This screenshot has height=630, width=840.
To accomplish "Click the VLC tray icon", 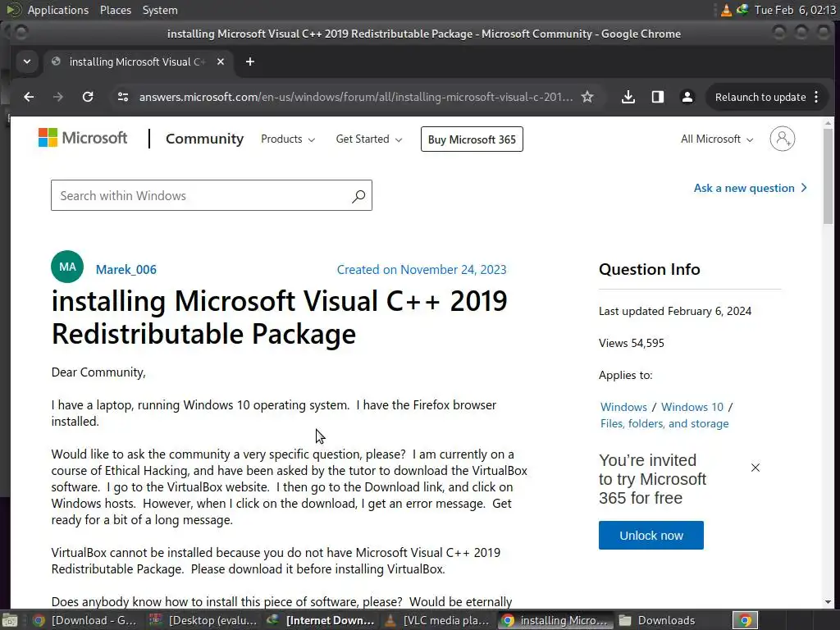I will pos(726,10).
